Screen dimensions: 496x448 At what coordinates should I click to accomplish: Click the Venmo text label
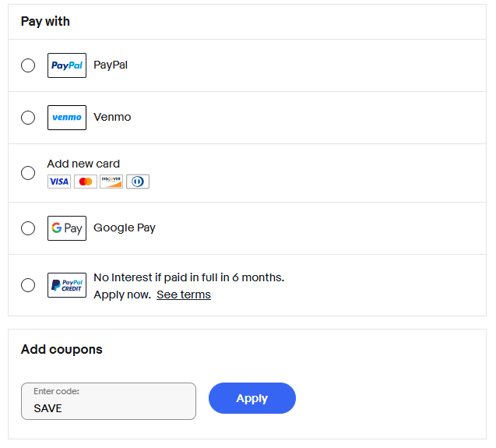coord(112,117)
